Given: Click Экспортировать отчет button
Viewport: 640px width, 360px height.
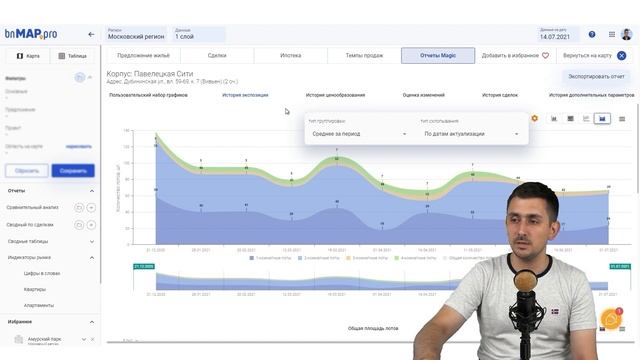Looking at the screenshot, I should click(x=596, y=77).
